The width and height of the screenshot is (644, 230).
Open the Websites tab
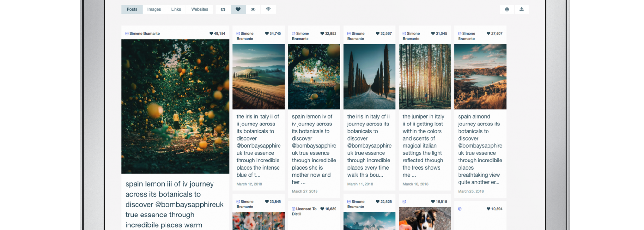tap(200, 9)
